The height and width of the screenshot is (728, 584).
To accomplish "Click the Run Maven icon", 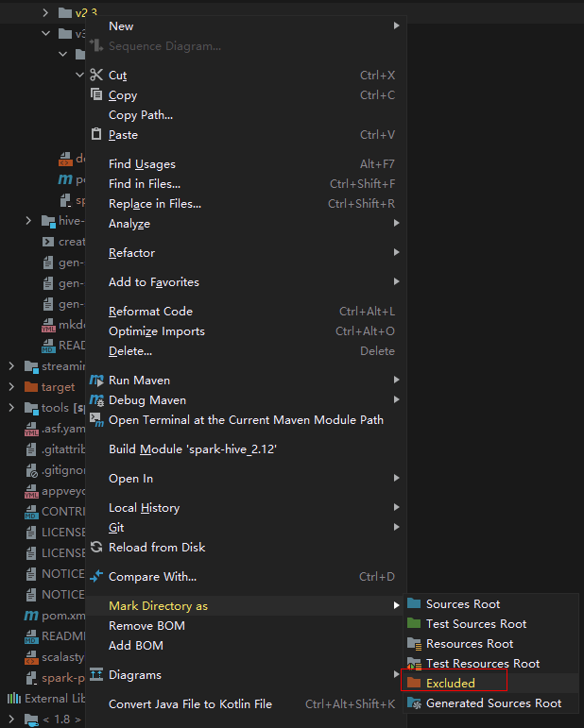I will pos(95,380).
